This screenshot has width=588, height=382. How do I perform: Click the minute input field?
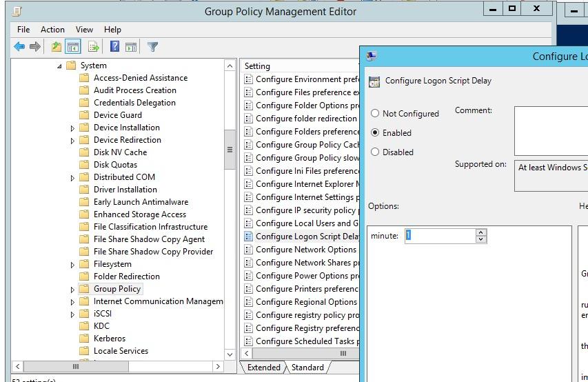point(440,236)
